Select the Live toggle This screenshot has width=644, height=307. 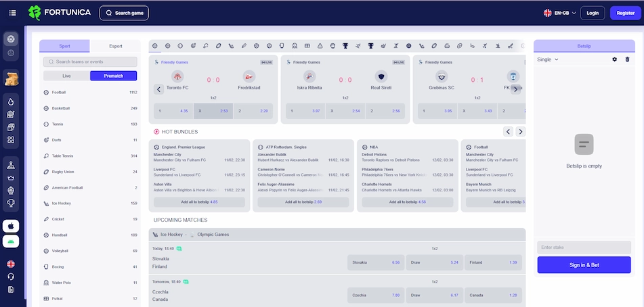coord(66,76)
